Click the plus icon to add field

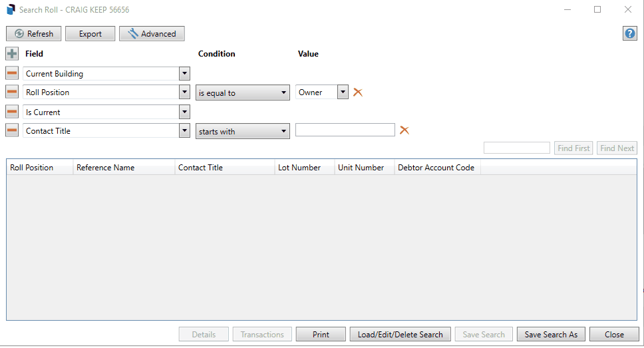coord(12,53)
